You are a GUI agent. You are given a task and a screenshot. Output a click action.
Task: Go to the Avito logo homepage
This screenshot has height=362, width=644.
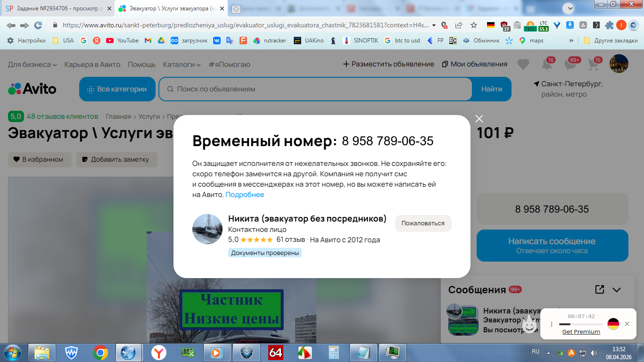tap(32, 89)
